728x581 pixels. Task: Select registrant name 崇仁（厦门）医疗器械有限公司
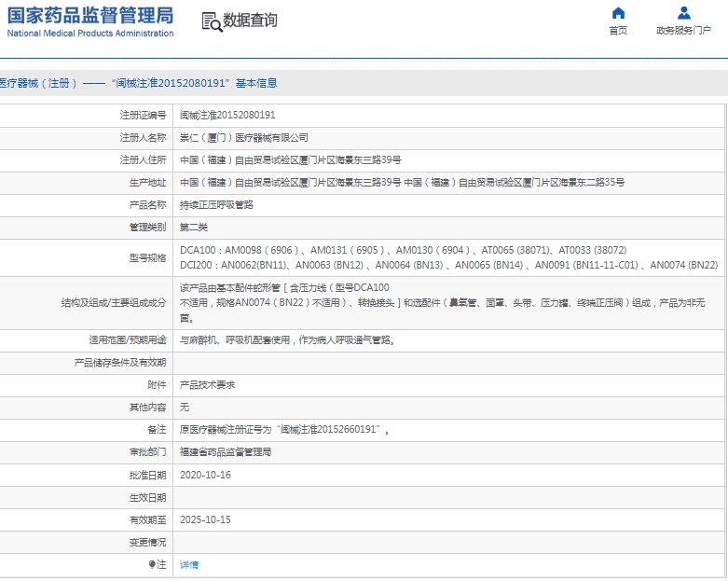point(243,137)
